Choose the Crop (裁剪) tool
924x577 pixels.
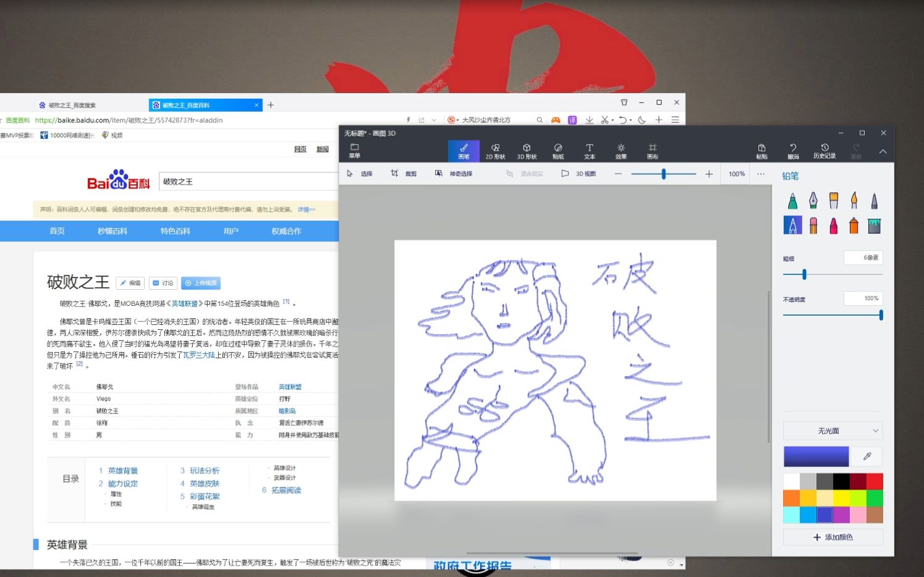[x=404, y=174]
